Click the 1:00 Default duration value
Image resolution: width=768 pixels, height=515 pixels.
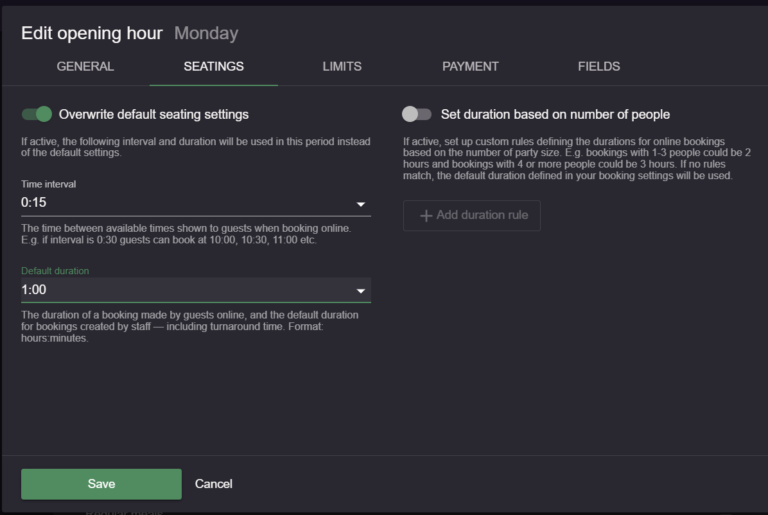(x=34, y=290)
